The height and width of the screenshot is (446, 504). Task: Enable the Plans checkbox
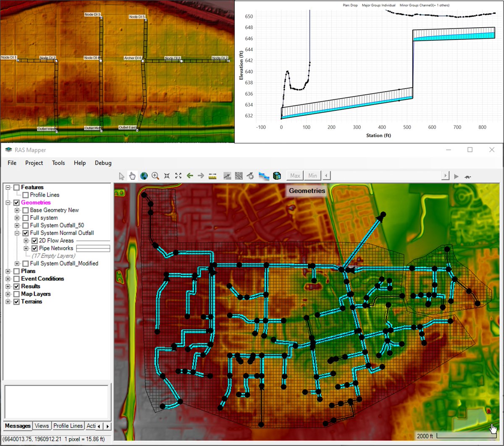click(17, 271)
